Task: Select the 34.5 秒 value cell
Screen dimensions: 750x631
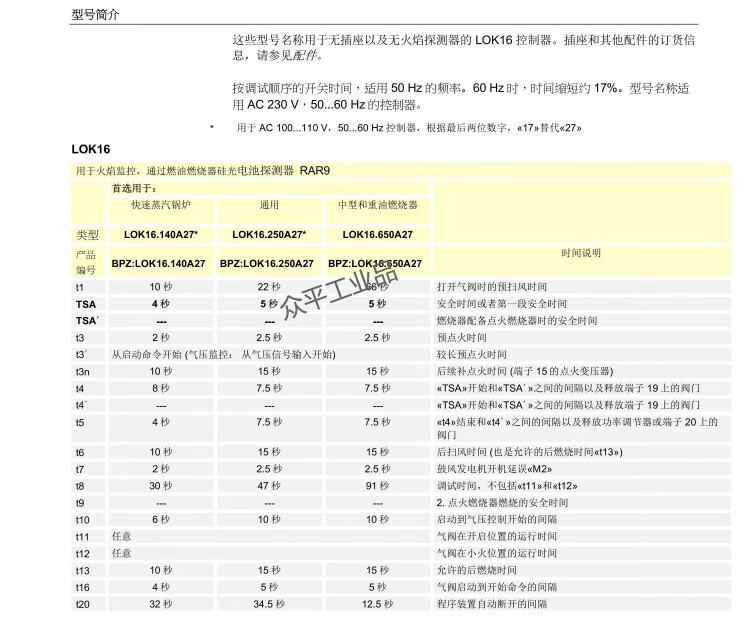Action: tap(268, 604)
